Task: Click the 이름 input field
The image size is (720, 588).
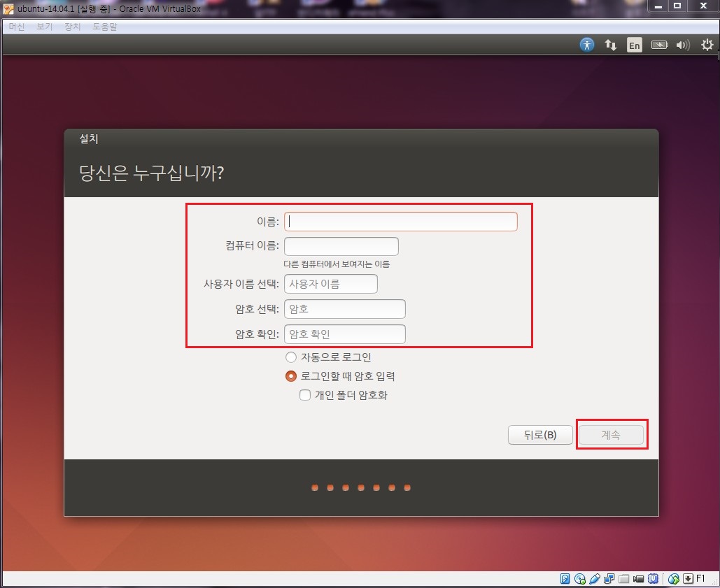Action: click(400, 221)
